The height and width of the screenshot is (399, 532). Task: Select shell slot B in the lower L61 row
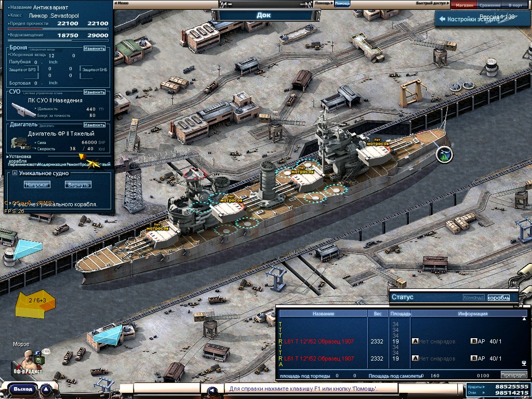tap(474, 358)
